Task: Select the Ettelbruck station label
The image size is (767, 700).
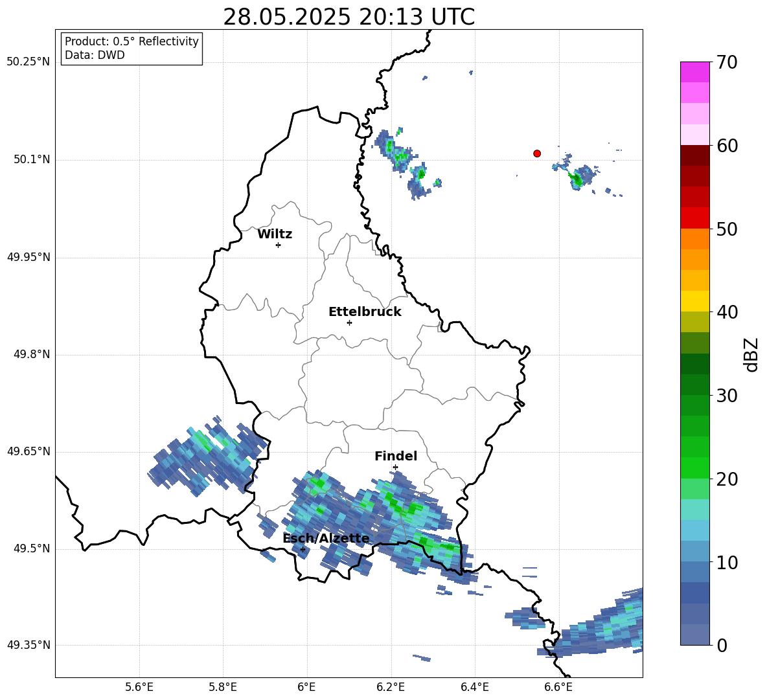Action: click(365, 312)
